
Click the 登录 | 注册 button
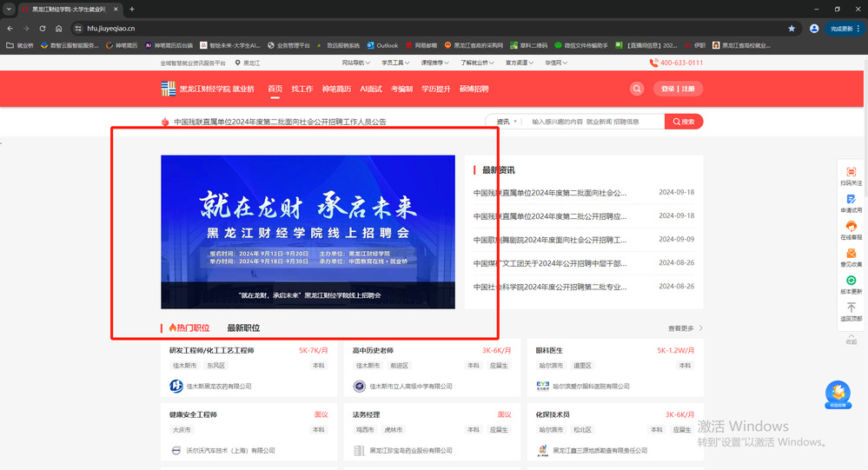click(x=678, y=89)
